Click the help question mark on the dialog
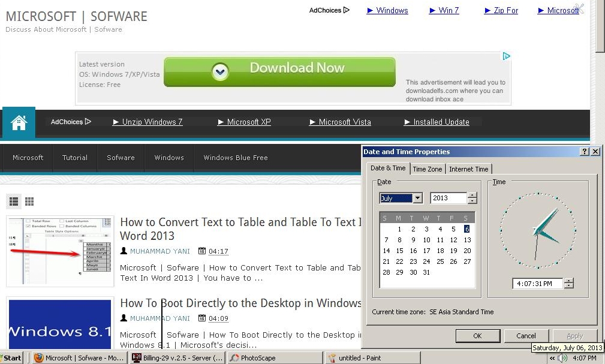 pos(586,152)
